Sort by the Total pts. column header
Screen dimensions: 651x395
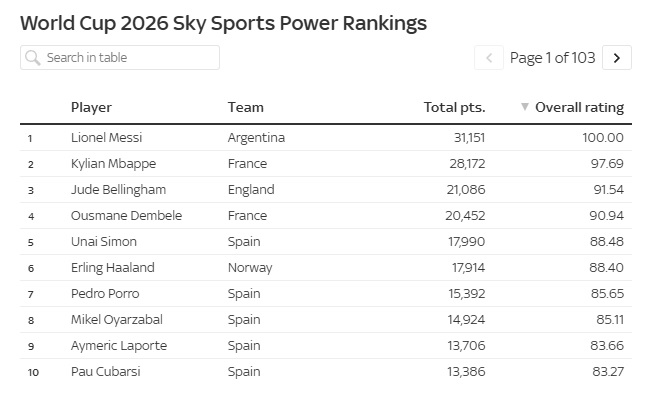pyautogui.click(x=454, y=107)
